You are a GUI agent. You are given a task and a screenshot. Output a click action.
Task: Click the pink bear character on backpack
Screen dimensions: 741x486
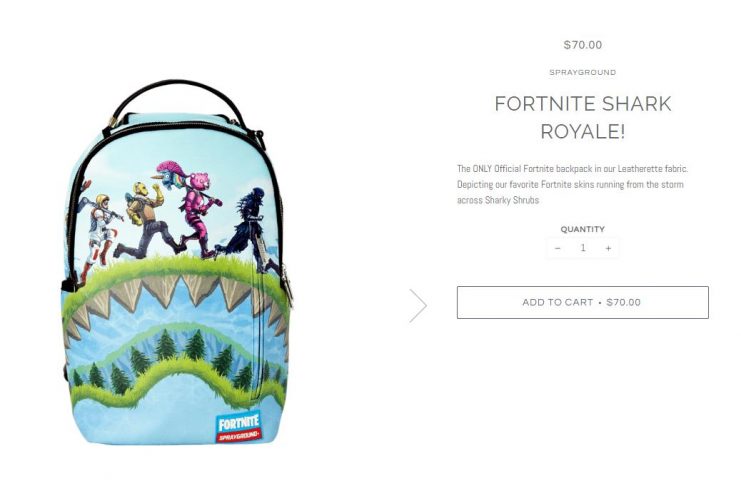coord(198,213)
